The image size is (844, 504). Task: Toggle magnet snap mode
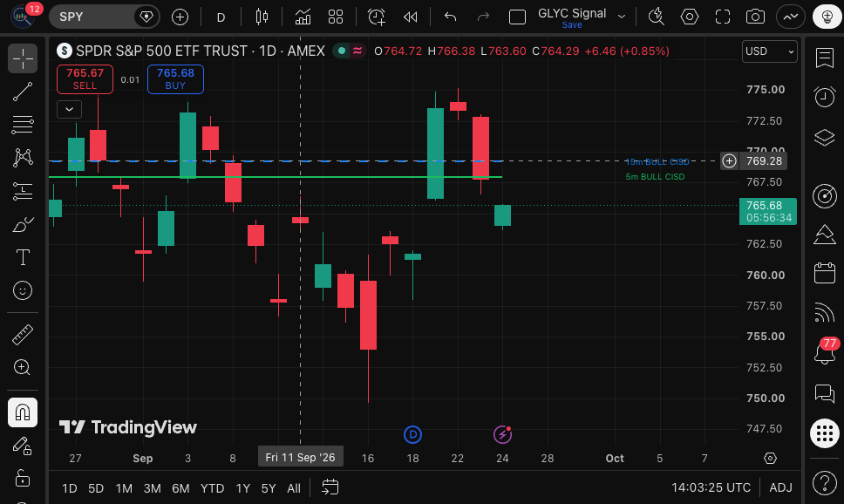click(x=23, y=412)
